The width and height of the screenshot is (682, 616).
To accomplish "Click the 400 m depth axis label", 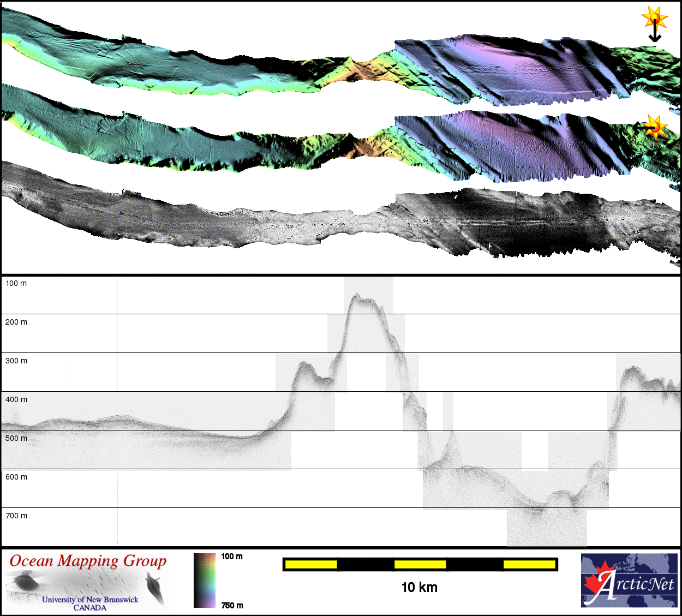I will click(16, 399).
